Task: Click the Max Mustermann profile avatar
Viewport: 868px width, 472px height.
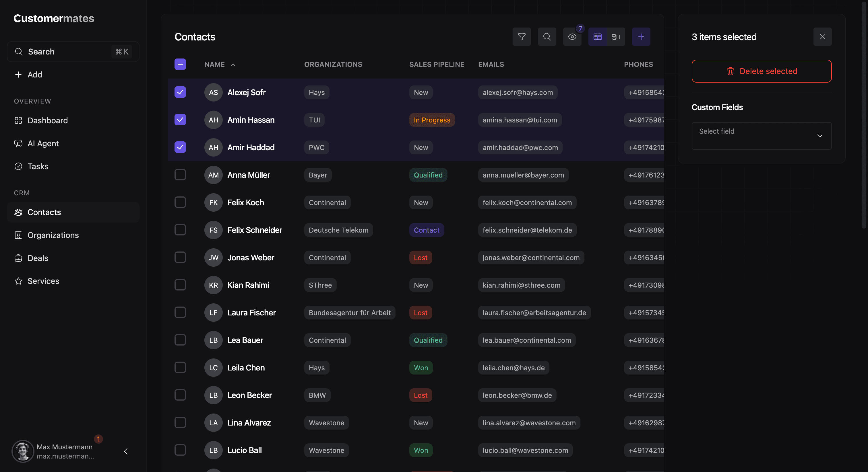Action: click(23, 451)
